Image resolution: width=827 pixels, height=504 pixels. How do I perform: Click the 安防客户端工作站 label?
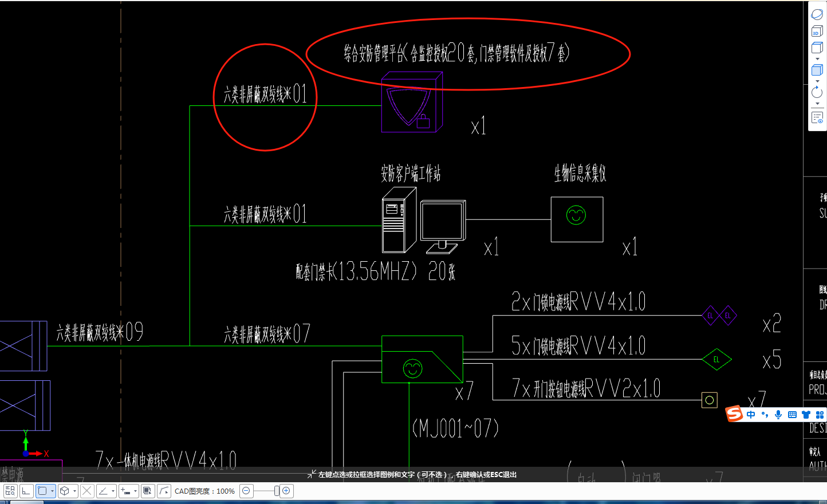411,173
